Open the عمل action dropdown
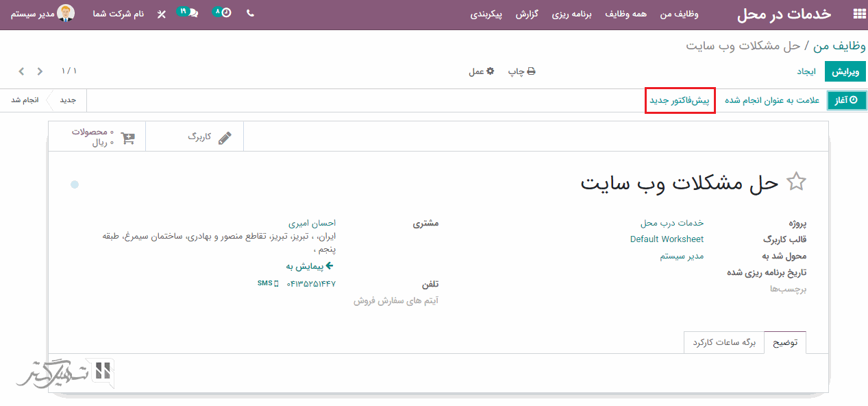 tap(481, 71)
